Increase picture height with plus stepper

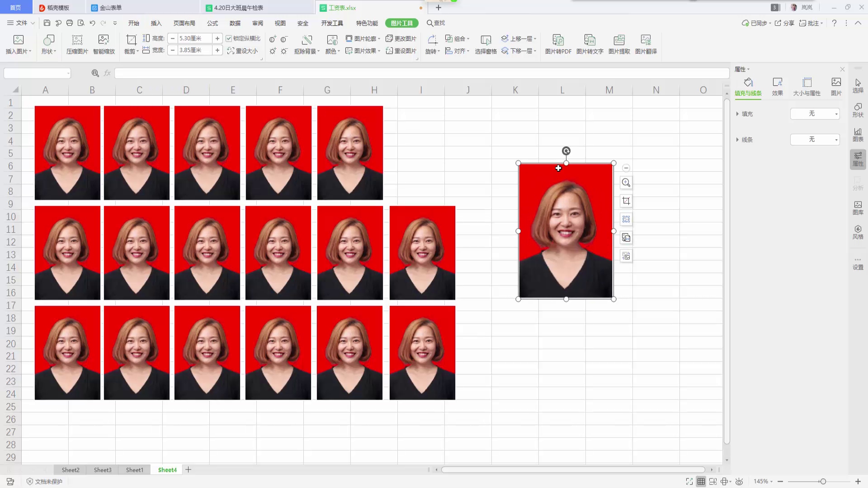coord(217,38)
